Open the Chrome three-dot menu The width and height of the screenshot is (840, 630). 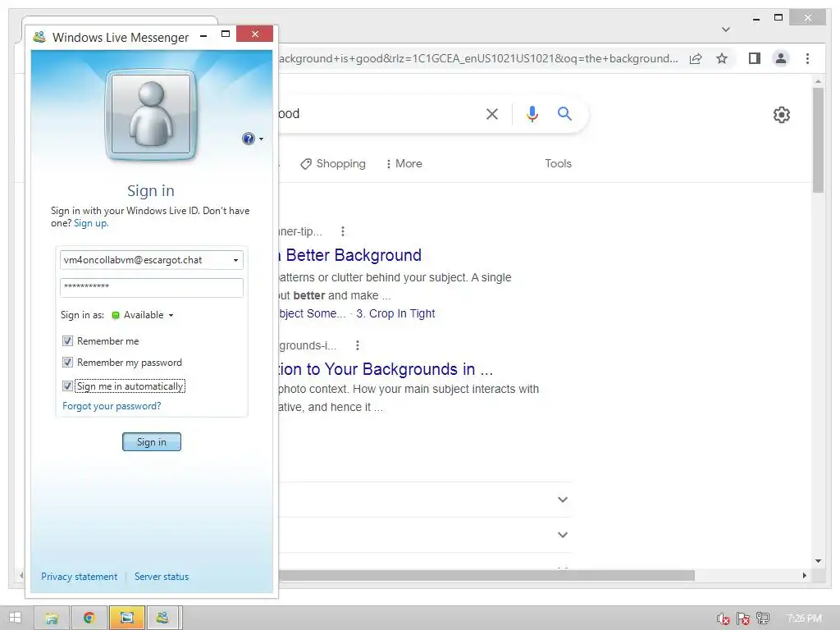pos(807,58)
